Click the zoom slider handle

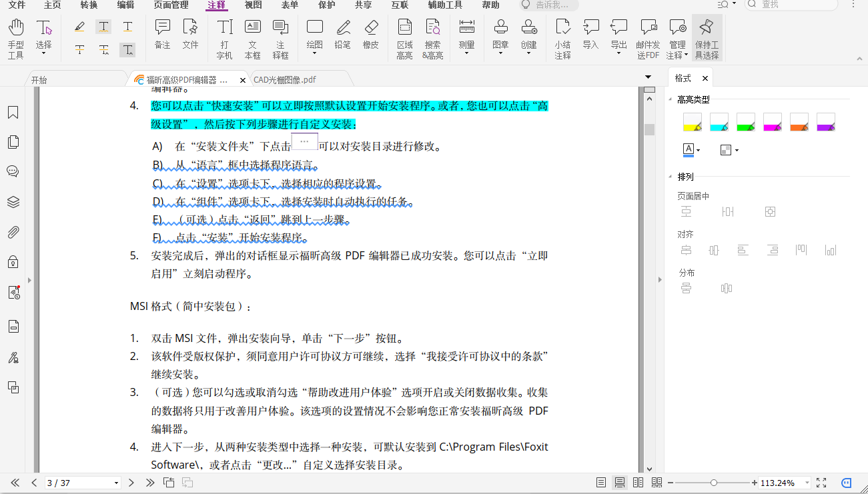[714, 483]
